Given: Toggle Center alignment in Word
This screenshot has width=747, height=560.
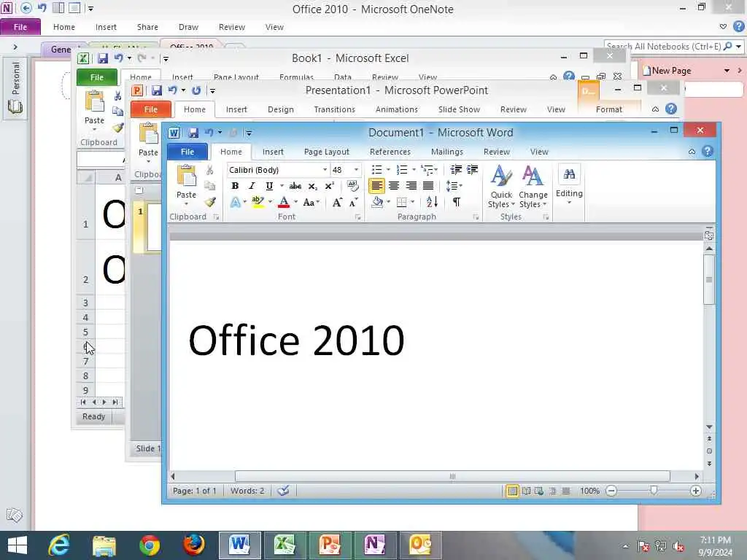Looking at the screenshot, I should [x=394, y=186].
